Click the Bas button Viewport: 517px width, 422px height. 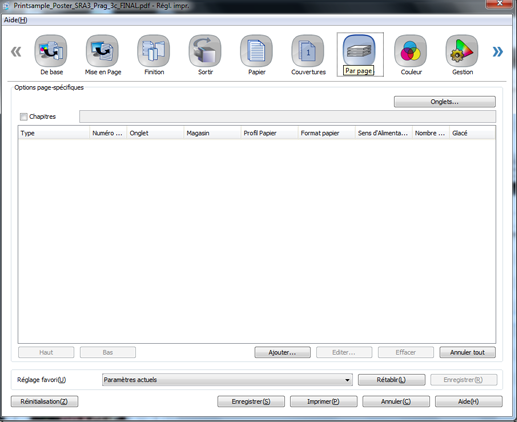click(x=108, y=352)
